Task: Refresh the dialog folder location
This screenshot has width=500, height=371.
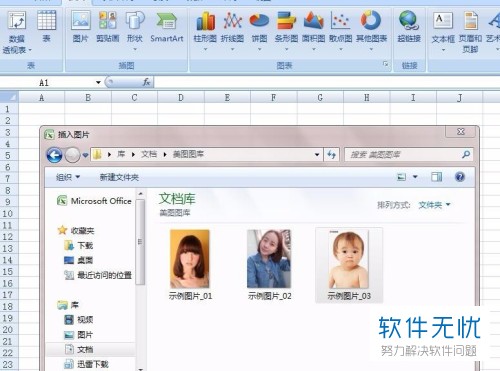Action: pos(331,154)
